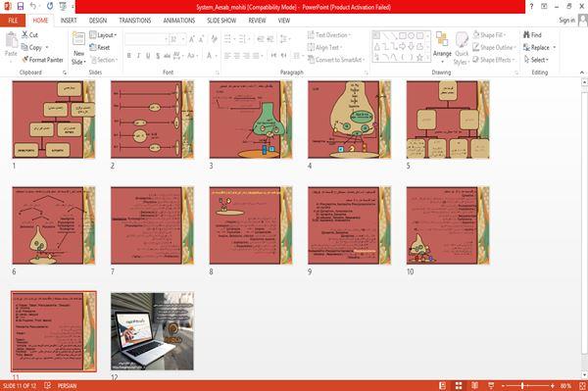Click the Redo icon in quick access toolbar
Viewport: 588px width, 391px height.
50,7
